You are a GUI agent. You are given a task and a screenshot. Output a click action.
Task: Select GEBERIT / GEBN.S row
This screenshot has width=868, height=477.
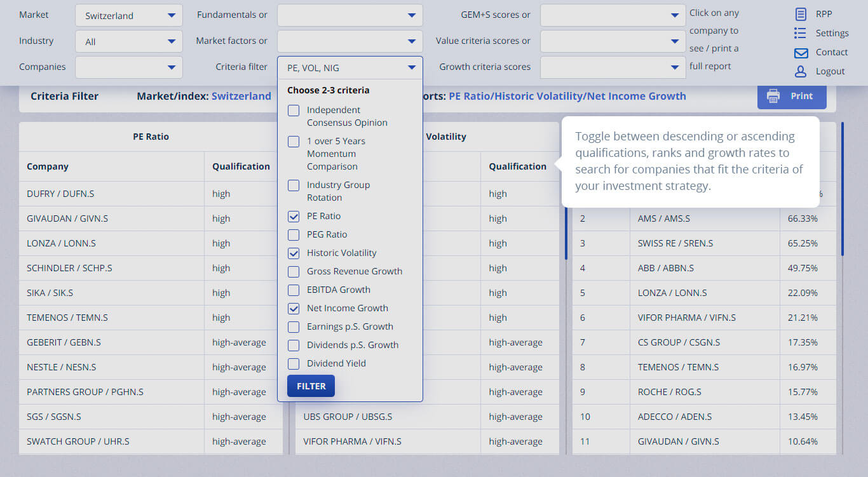pos(151,342)
